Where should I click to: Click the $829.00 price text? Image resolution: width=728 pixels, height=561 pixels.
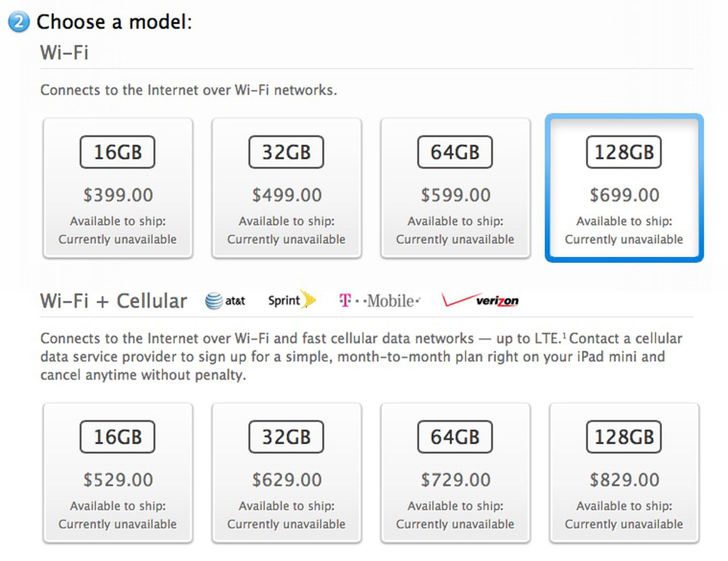(x=624, y=480)
